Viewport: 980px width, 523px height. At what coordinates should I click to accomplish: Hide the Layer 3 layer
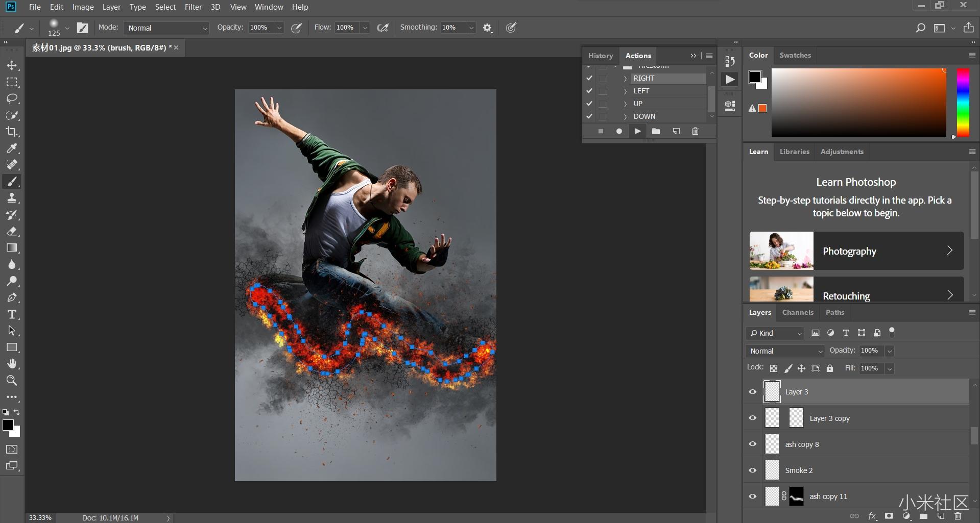coord(753,392)
